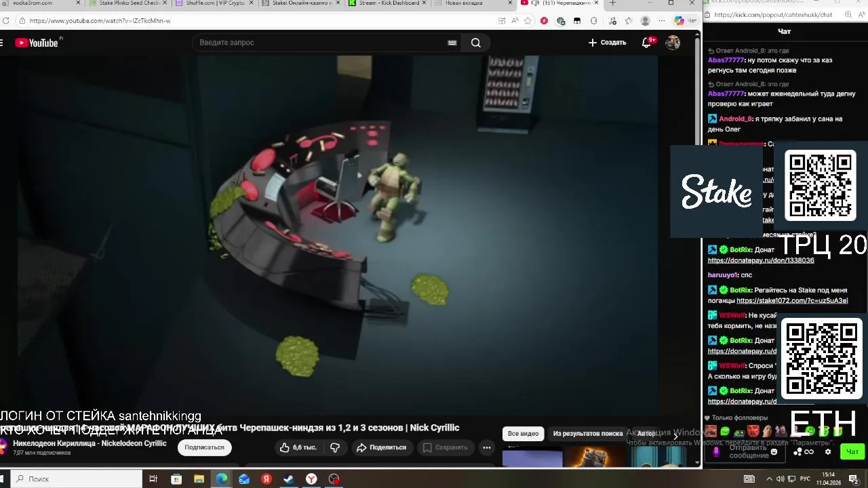Image resolution: width=868 pixels, height=488 pixels.
Task: Select the Все видео chip
Action: pyautogui.click(x=523, y=434)
